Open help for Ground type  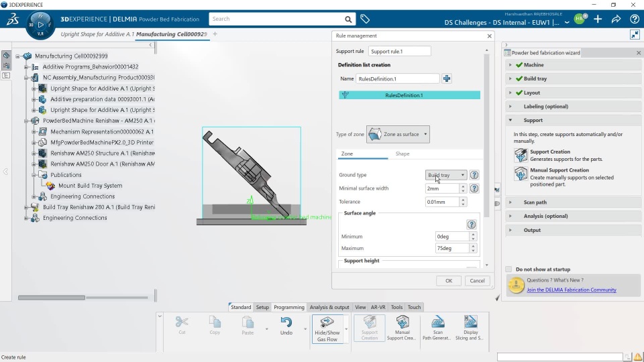coord(474,175)
